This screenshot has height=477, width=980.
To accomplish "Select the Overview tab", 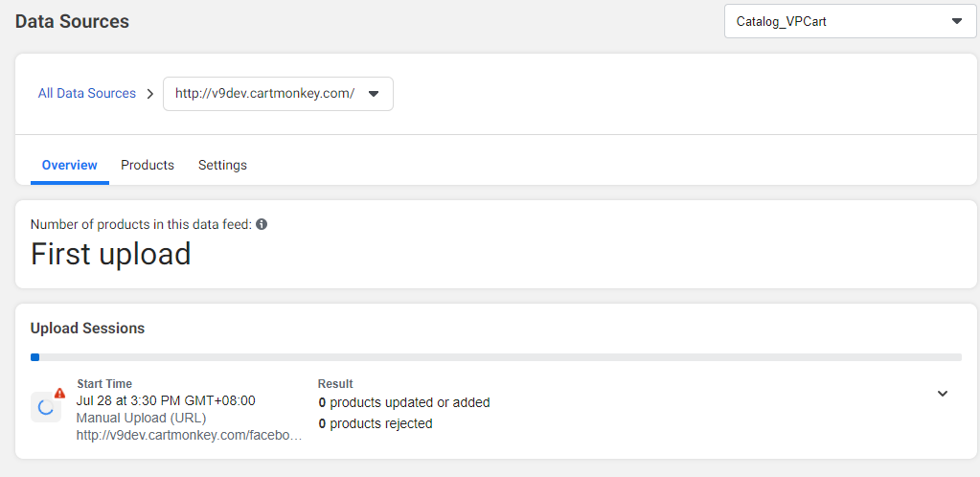I will click(69, 165).
